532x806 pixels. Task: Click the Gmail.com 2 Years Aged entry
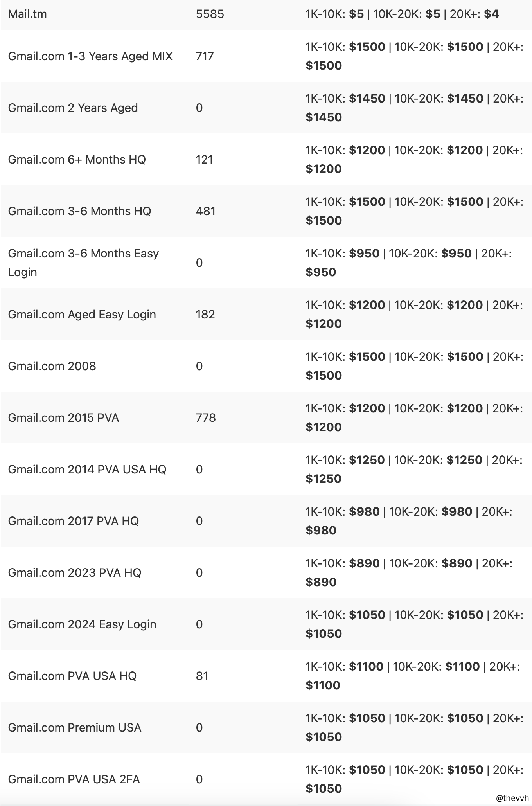click(73, 108)
